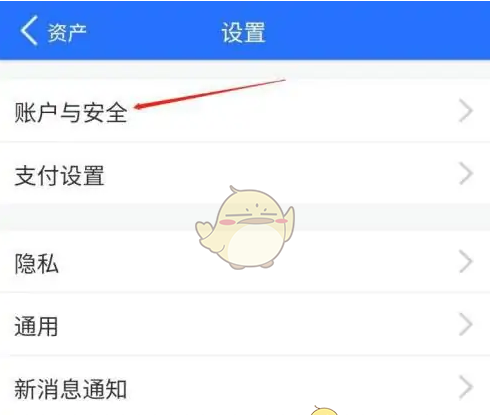Click the yellow chick mascot watermark
Screen dimensions: 490x415
click(245, 227)
